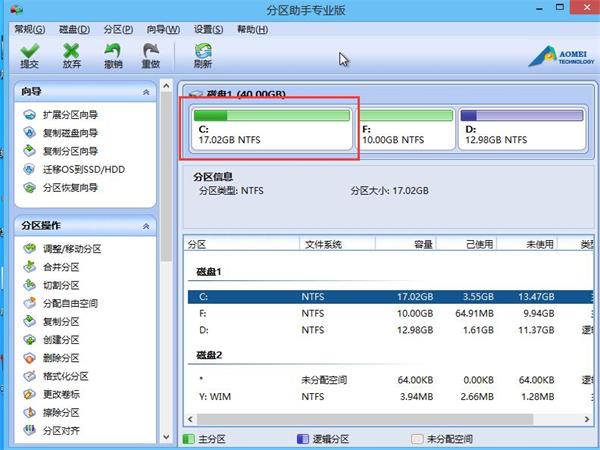600x450 pixels.
Task: Open the 分区恢复向导 icon
Action: pyautogui.click(x=29, y=188)
